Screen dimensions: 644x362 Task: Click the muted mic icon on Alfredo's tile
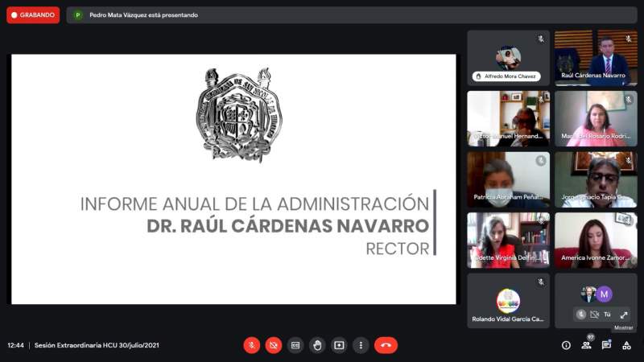541,39
